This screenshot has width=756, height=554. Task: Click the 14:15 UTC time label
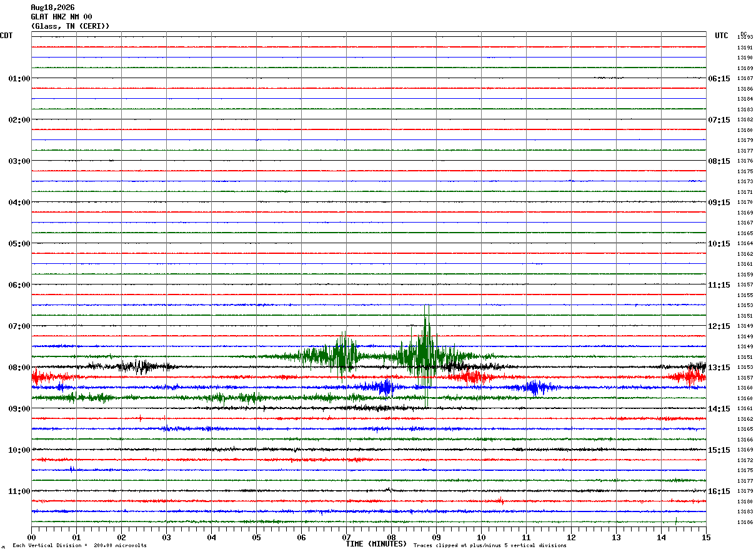pyautogui.click(x=719, y=409)
